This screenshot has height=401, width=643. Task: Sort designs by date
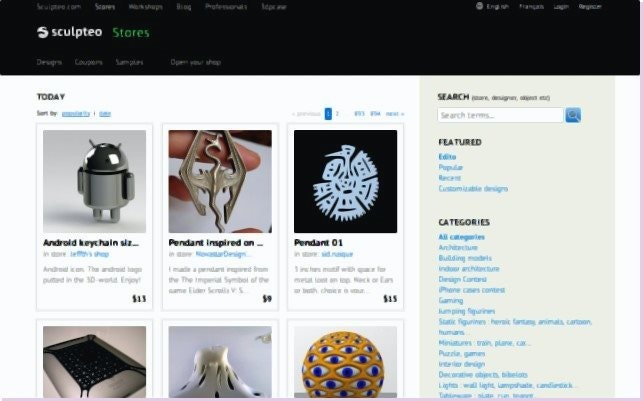(x=105, y=114)
